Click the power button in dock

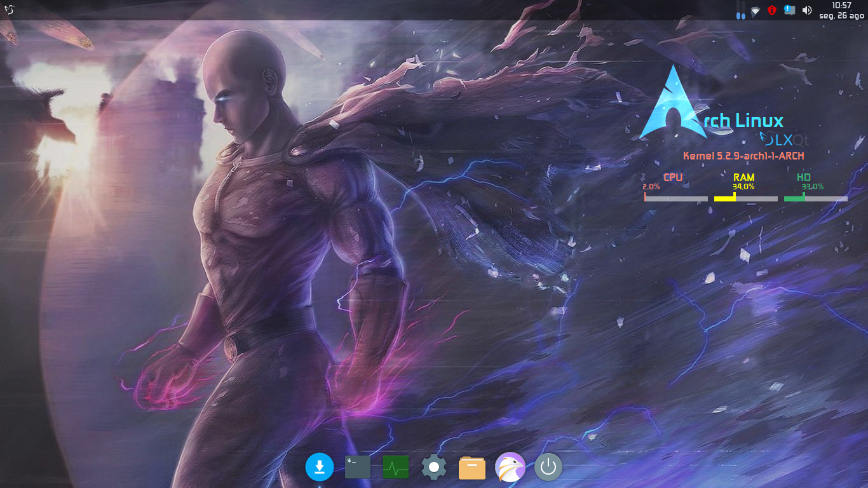pos(548,468)
